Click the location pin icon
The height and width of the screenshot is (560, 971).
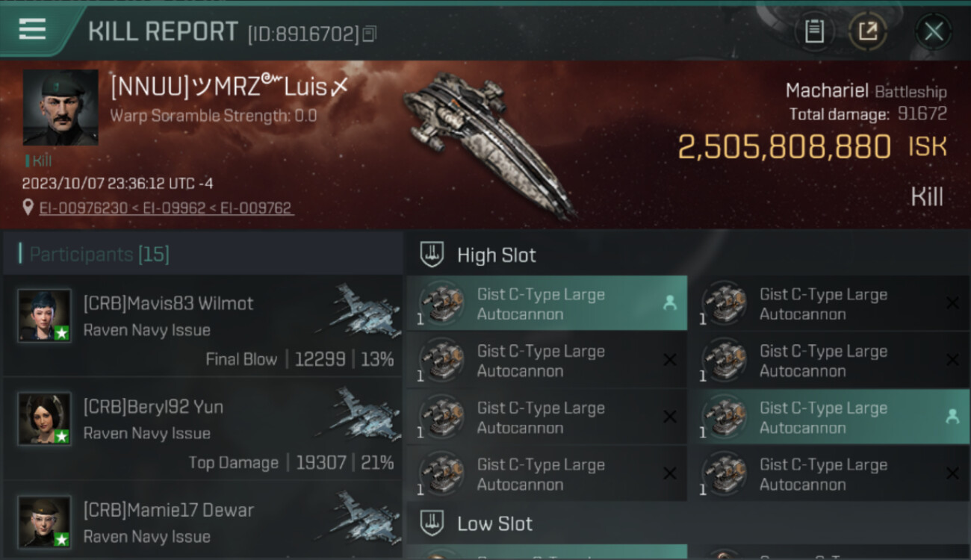coord(28,208)
